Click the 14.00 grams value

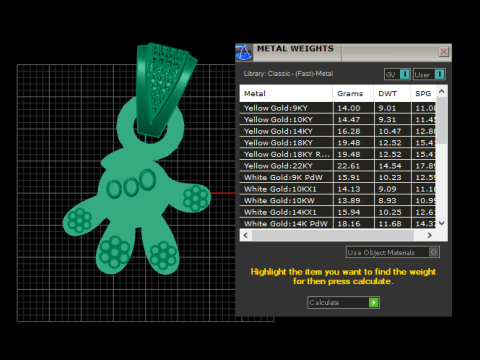pos(349,108)
